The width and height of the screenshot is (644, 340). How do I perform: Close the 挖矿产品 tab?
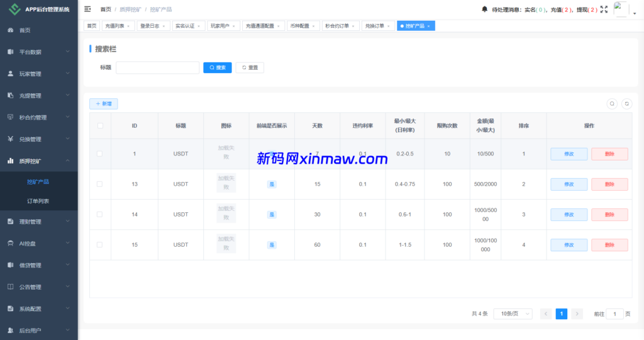pos(428,26)
